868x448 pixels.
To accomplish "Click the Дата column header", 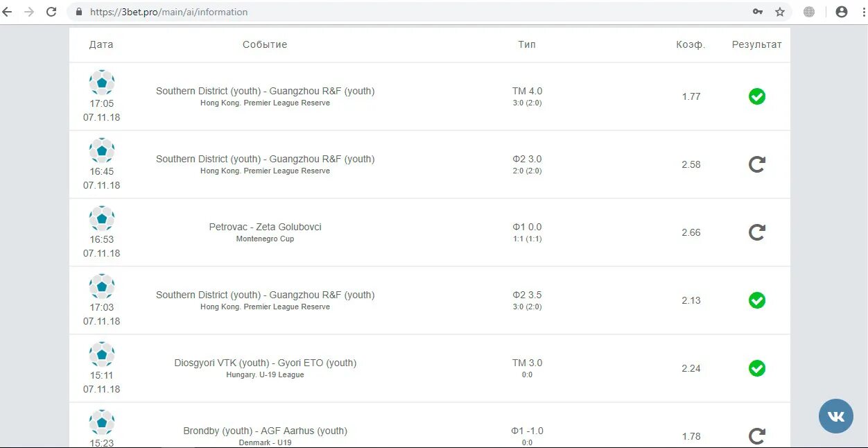I will [101, 44].
